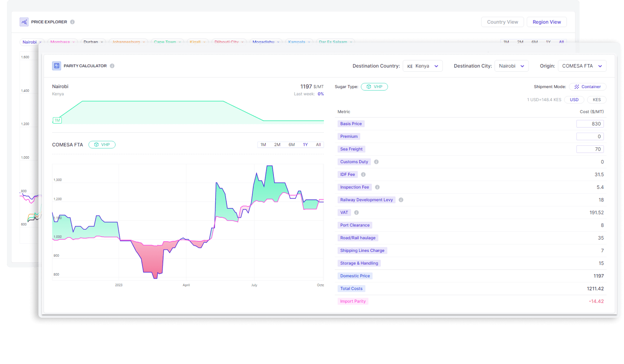Switch currency to KES
The width and height of the screenshot is (624, 364).
coord(597,100)
